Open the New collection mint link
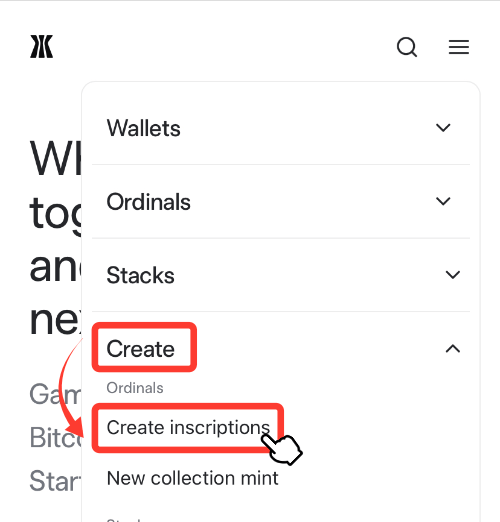 pyautogui.click(x=193, y=478)
